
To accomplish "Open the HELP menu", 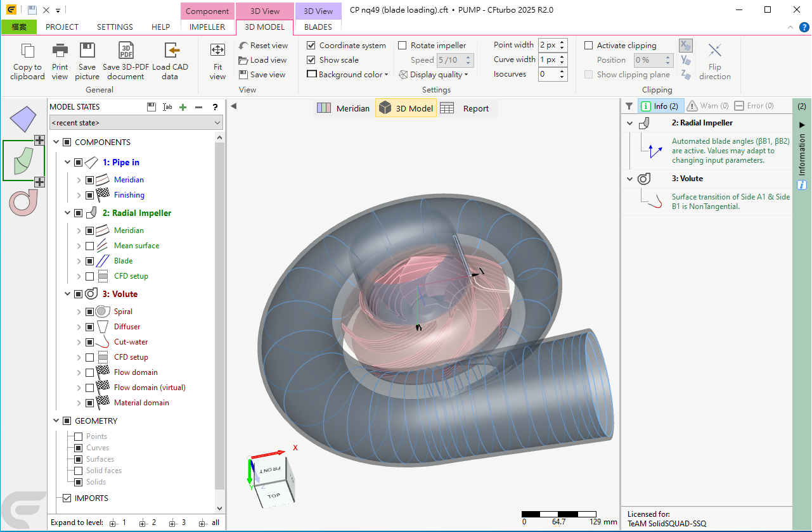I will [x=160, y=27].
